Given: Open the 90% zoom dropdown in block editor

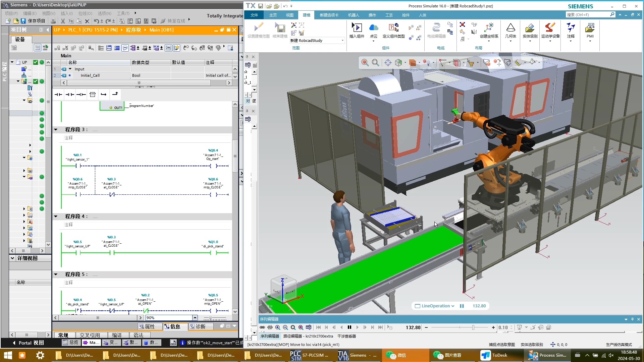Looking at the screenshot, I should tap(195, 318).
